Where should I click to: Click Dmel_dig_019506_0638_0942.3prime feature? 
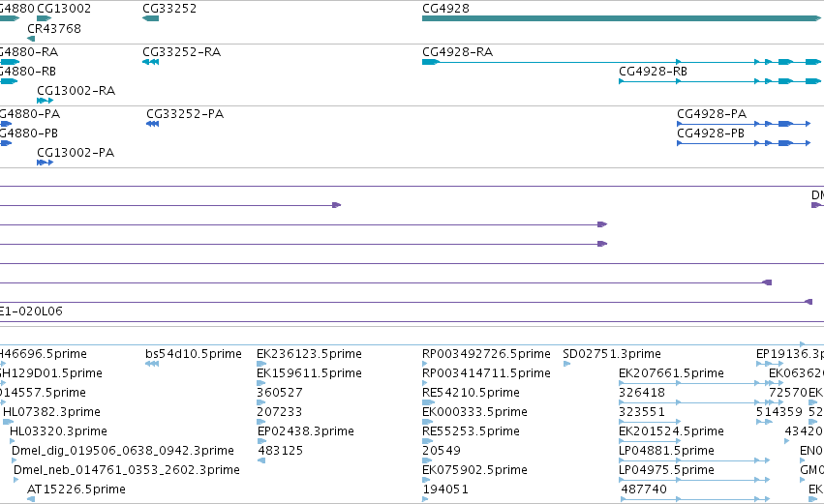point(123,451)
